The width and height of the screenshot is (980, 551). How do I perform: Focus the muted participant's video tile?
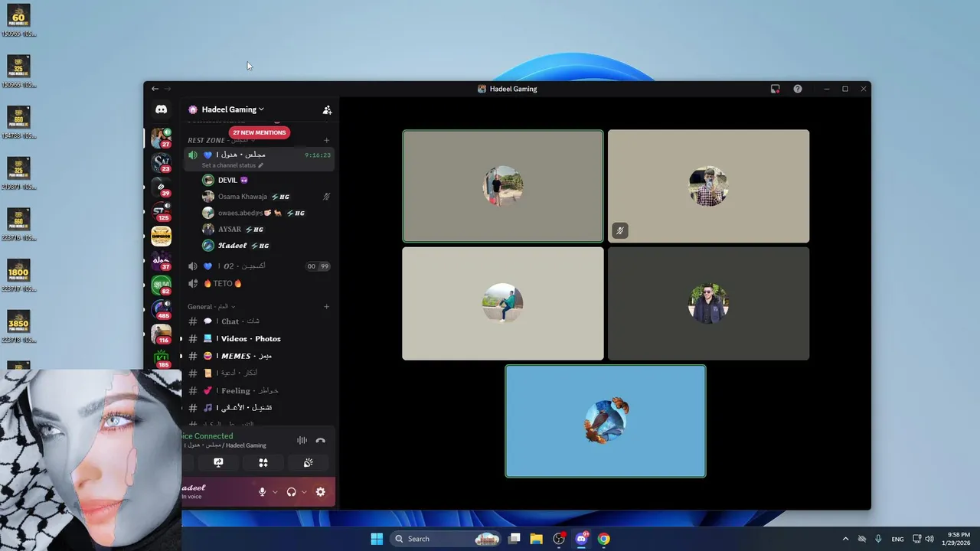pyautogui.click(x=708, y=186)
